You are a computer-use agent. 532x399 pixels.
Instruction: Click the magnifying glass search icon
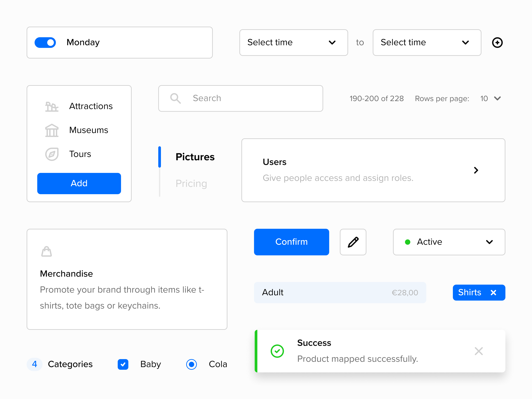(x=175, y=98)
